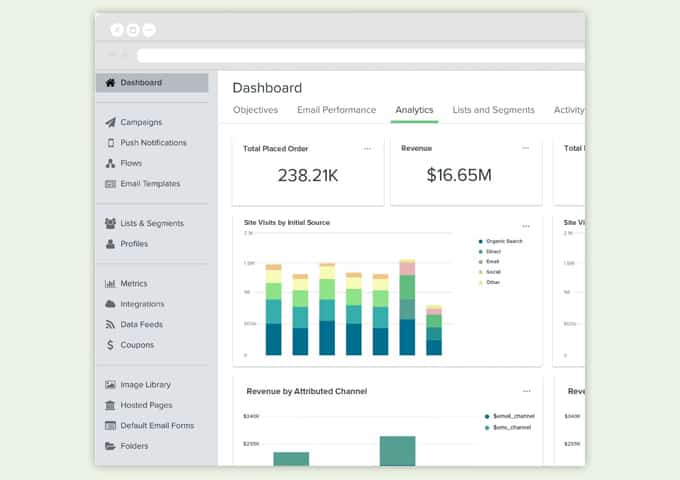Open Total Placed Order card options menu
Screen dimensions: 680x480
(x=367, y=149)
